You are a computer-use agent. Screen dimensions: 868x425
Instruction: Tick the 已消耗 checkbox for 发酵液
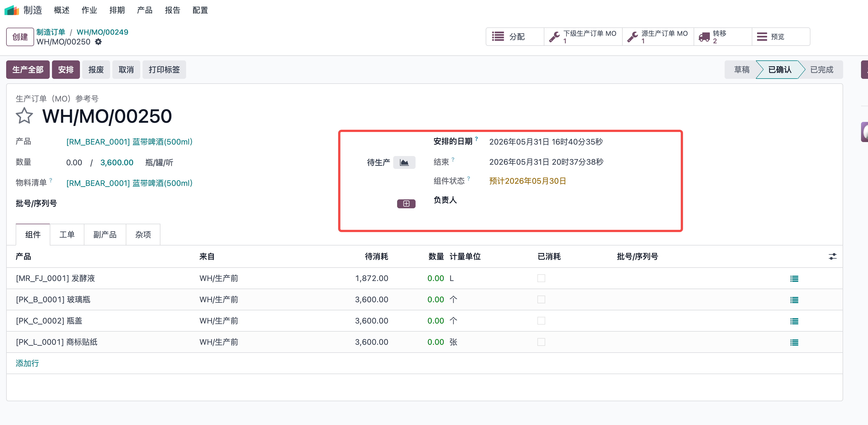click(541, 278)
